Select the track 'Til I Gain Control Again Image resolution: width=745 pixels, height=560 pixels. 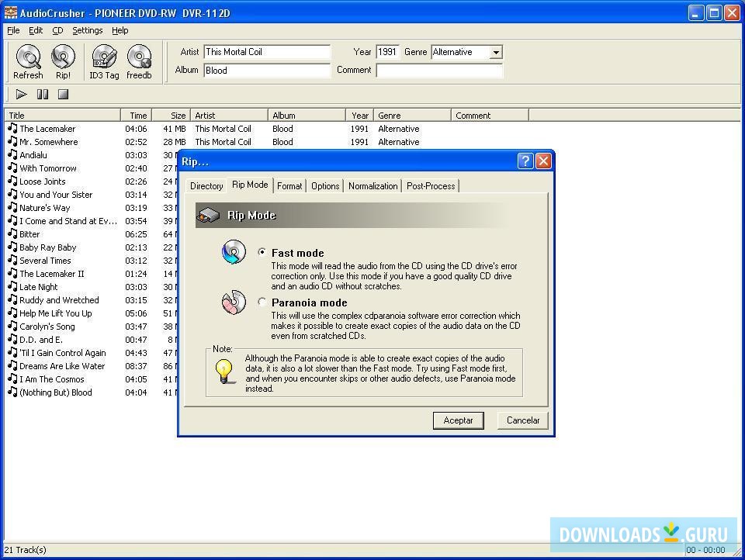pos(63,352)
